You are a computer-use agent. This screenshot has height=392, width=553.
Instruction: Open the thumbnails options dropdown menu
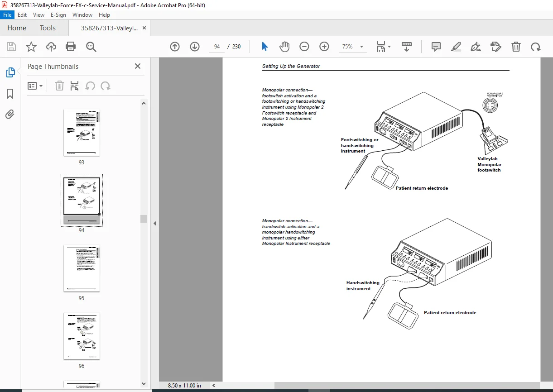tap(35, 86)
